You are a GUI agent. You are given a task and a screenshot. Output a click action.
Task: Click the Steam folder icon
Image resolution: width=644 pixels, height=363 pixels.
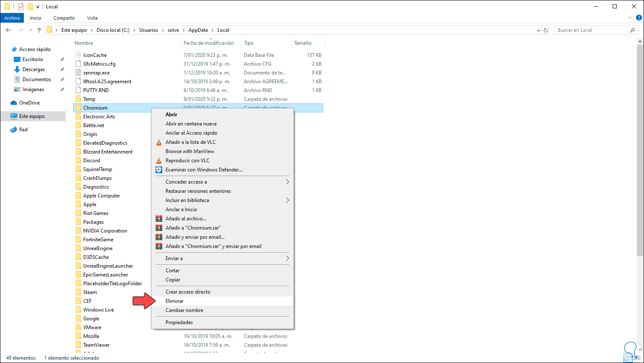click(78, 292)
